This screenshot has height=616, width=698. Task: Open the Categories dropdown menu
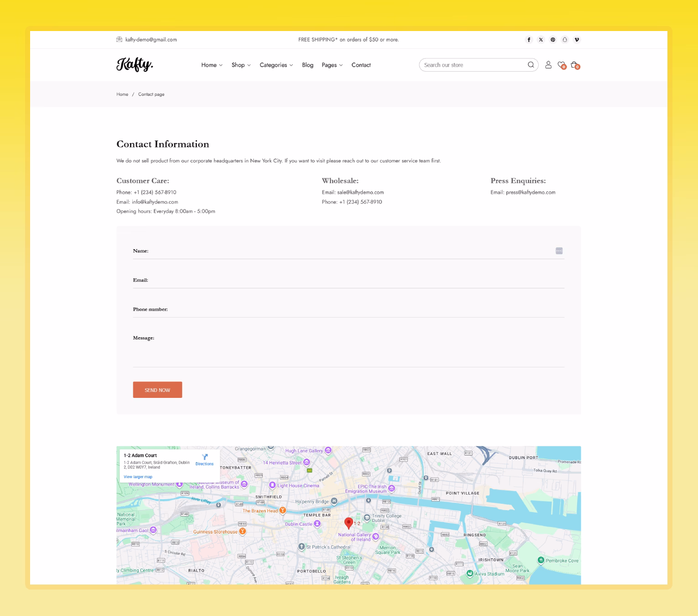tap(276, 65)
